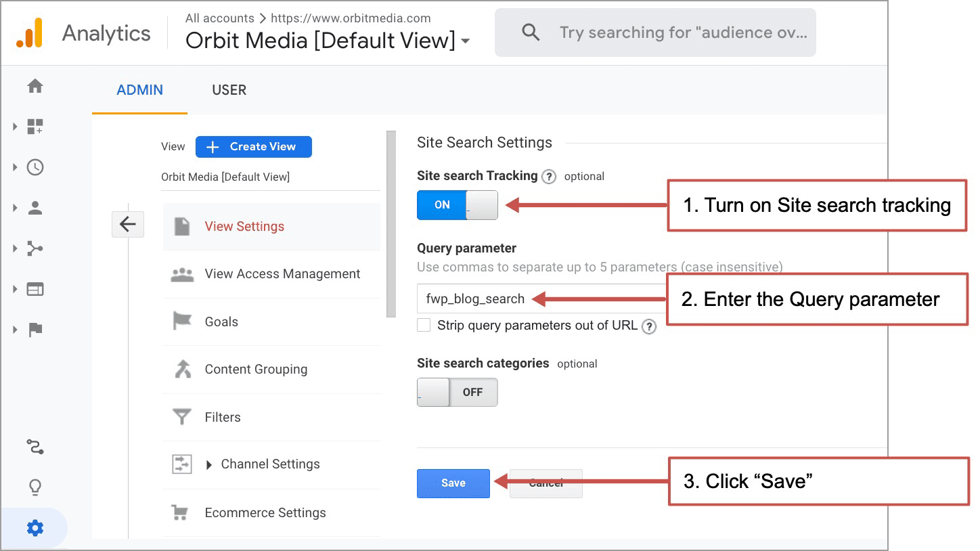Click the Goals flag icon
The width and height of the screenshot is (980, 551).
tap(182, 322)
